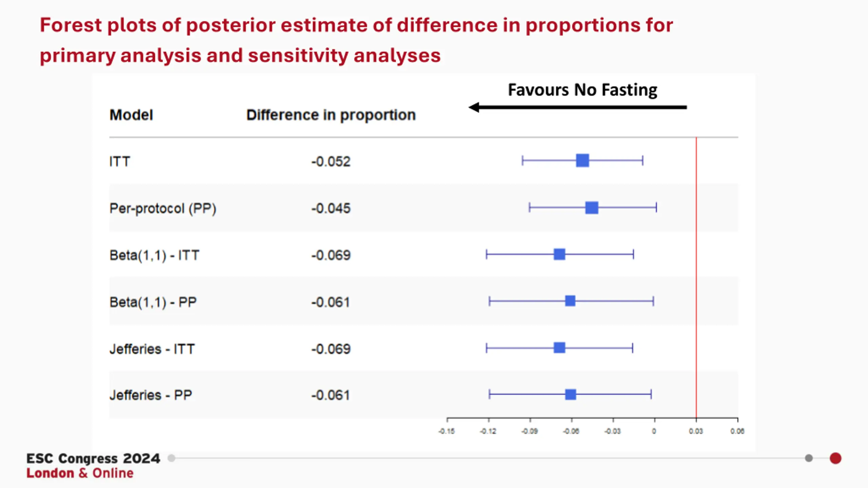The height and width of the screenshot is (488, 868).
Task: Click the Difference in proportion header
Action: tap(331, 115)
